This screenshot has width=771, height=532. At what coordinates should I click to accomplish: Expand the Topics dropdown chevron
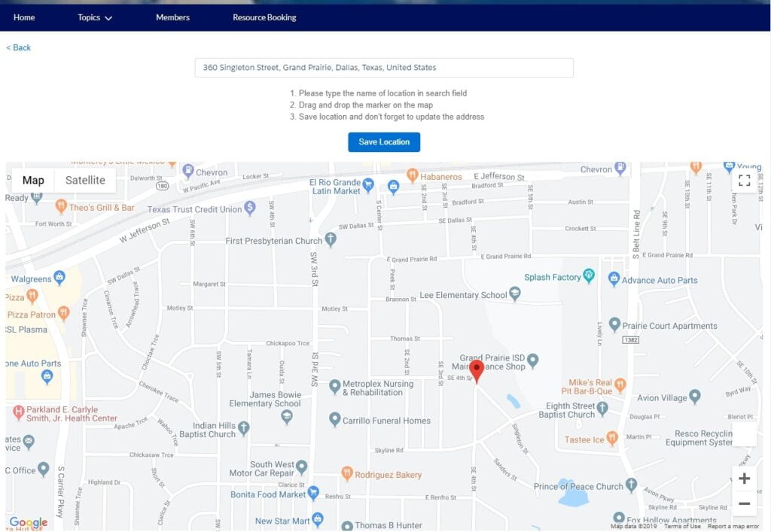pos(108,18)
